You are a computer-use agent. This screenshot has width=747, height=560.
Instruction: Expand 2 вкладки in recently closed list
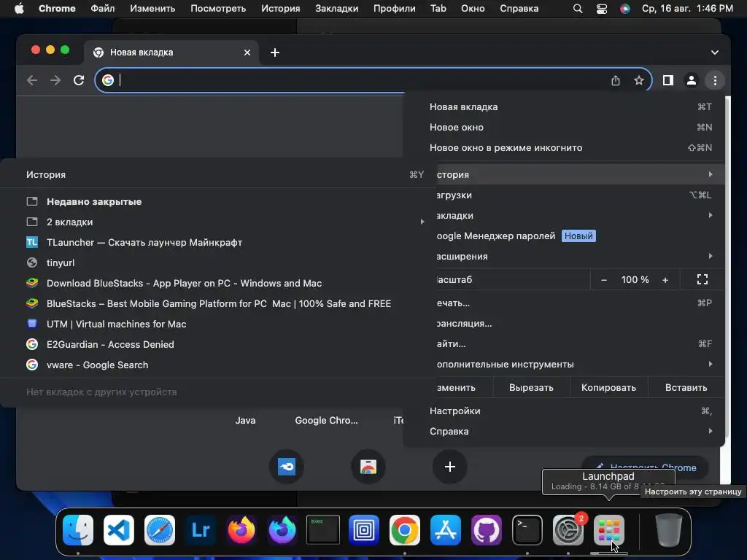click(218, 222)
